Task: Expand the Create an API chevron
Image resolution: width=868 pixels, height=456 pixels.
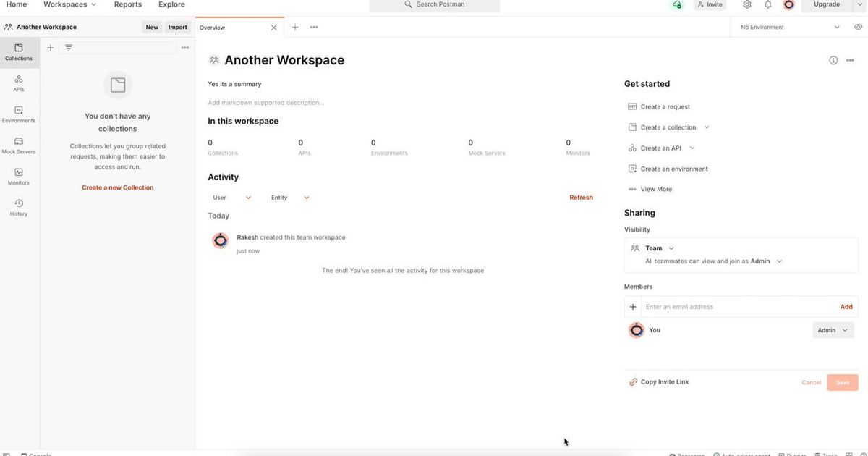Action: tap(692, 148)
